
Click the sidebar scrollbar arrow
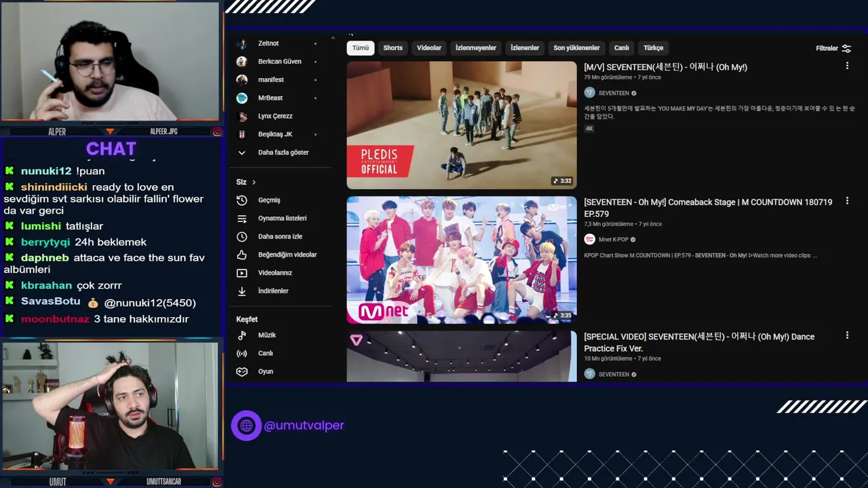point(333,38)
